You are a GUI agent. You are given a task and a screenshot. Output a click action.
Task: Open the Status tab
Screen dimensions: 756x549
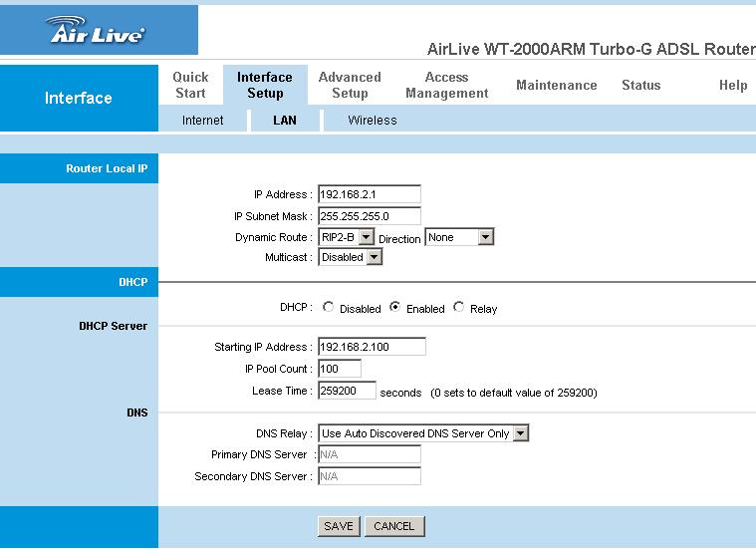point(640,85)
